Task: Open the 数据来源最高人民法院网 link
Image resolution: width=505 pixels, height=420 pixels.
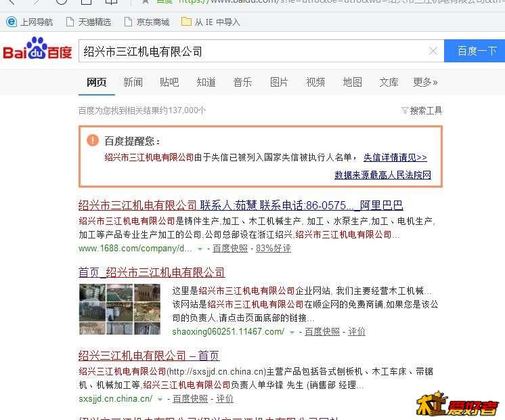Action: pyautogui.click(x=382, y=175)
